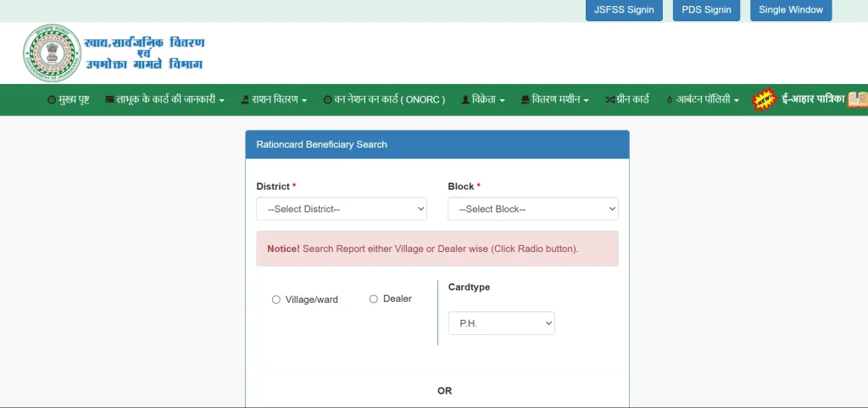This screenshot has width=868, height=408.
Task: Click the icon beside वन नेशन वन कार्ड
Action: pyautogui.click(x=327, y=100)
